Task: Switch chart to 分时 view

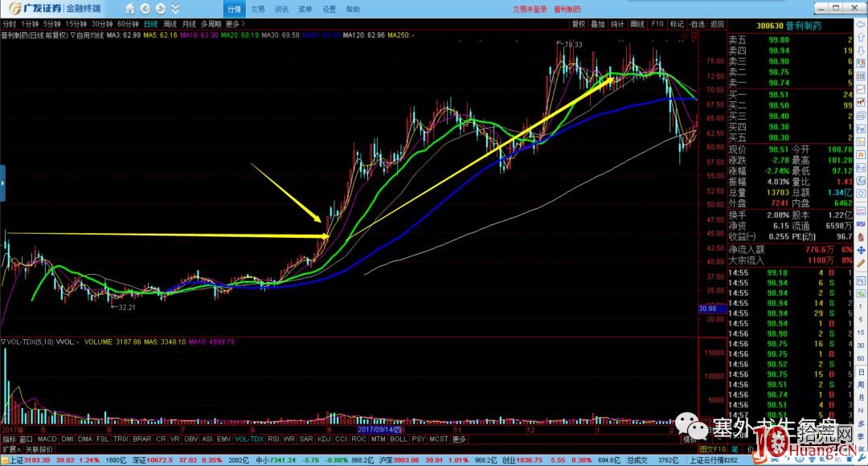Action: click(9, 24)
